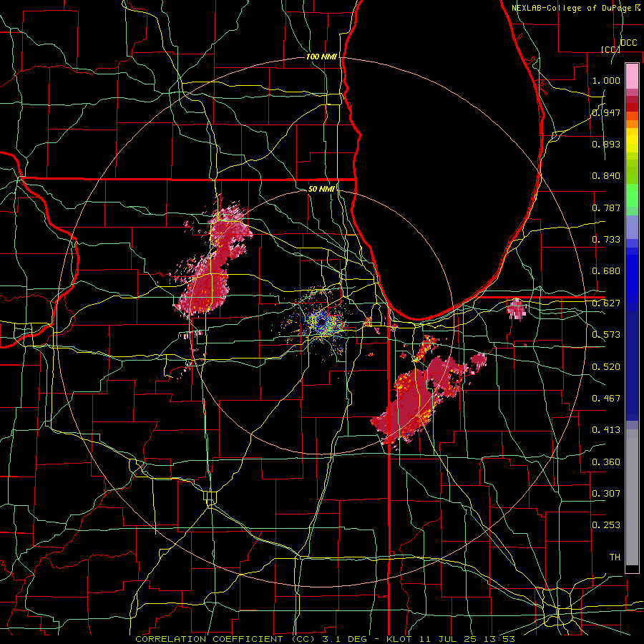This screenshot has width=644, height=644.
Task: Click the KLOT radar site clutter at center
Action: pyautogui.click(x=321, y=321)
